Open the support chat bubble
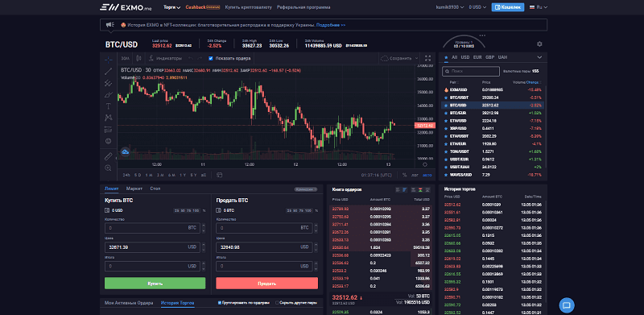This screenshot has height=315, width=644. click(x=567, y=305)
